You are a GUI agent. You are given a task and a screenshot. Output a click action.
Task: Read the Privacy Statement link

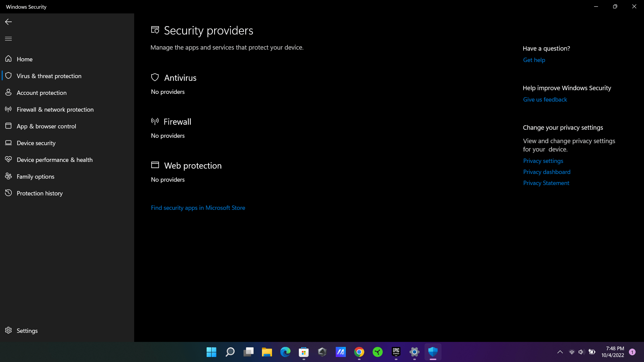[546, 183]
